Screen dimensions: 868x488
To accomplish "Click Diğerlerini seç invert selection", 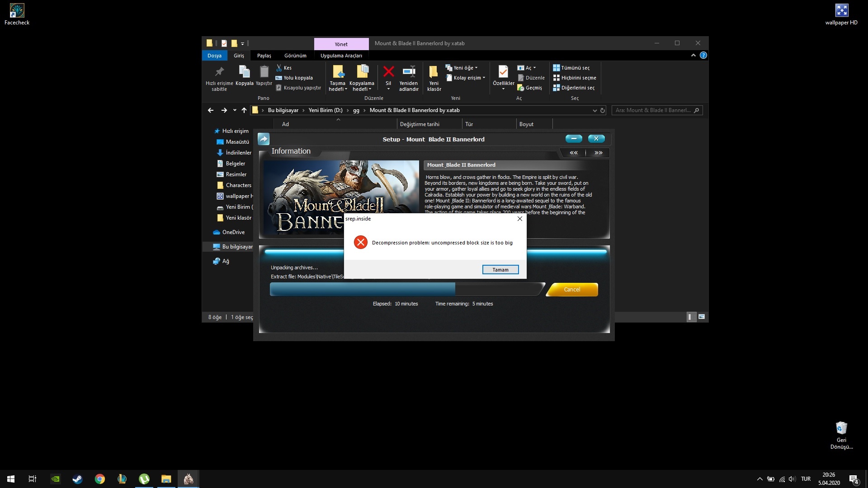I will tap(574, 88).
